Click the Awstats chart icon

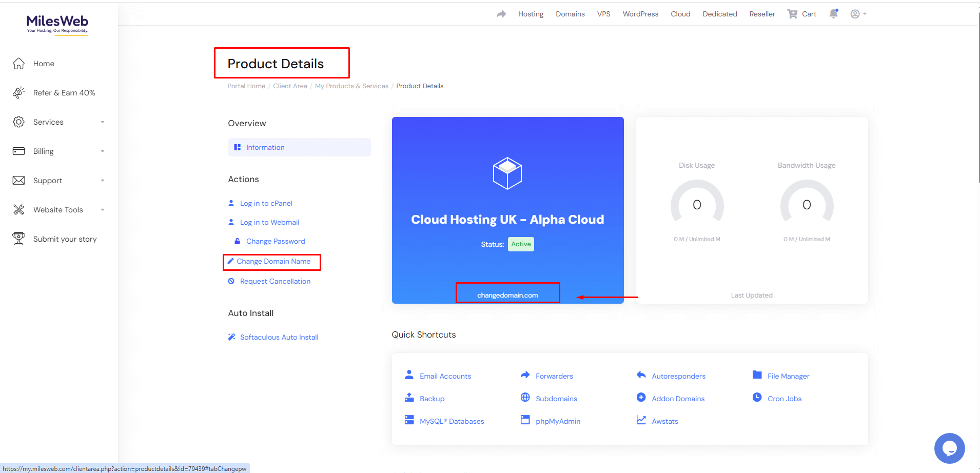click(x=641, y=420)
